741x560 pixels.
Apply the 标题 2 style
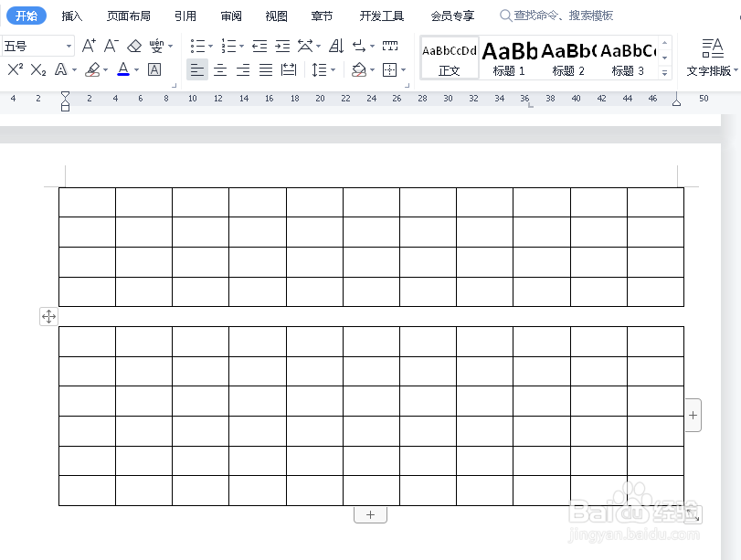568,58
